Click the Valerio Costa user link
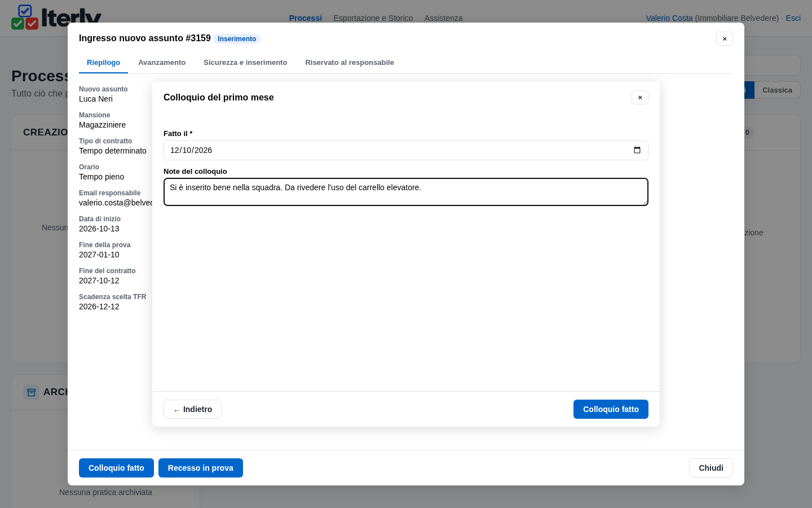 click(669, 18)
